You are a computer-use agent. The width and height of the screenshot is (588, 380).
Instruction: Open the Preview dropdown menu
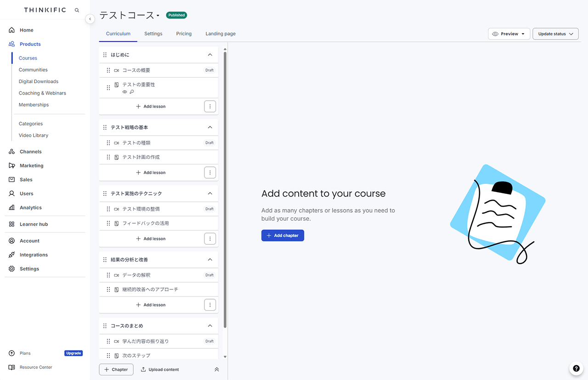pyautogui.click(x=509, y=34)
